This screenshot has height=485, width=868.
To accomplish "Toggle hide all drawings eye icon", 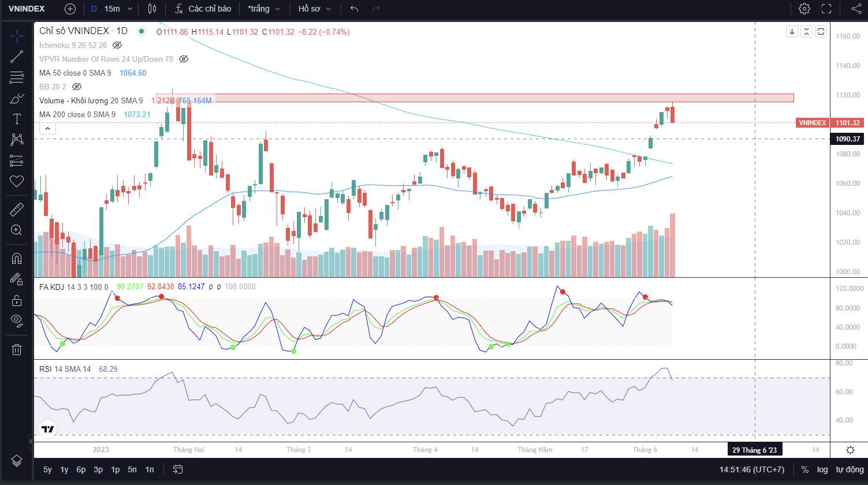I will point(17,321).
